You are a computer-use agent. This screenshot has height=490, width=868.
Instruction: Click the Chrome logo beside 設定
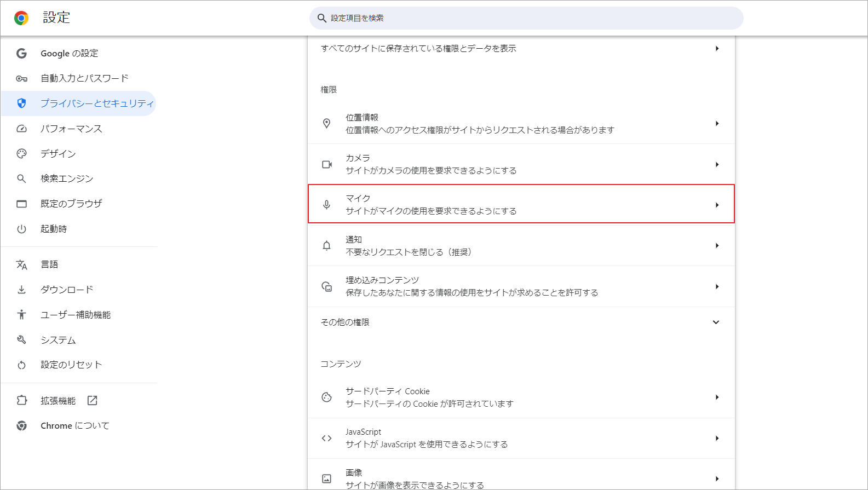tap(21, 18)
